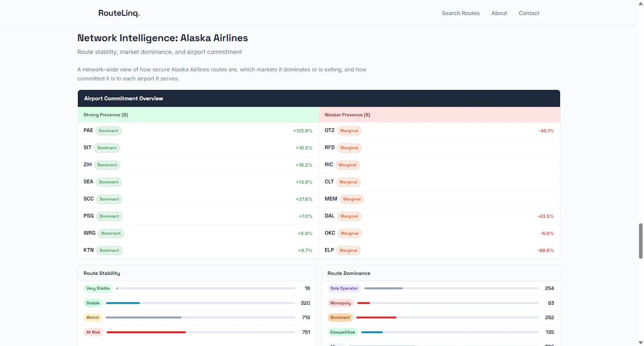Click the Marginal badge beside OTZ
The height and width of the screenshot is (346, 644).
[349, 131]
